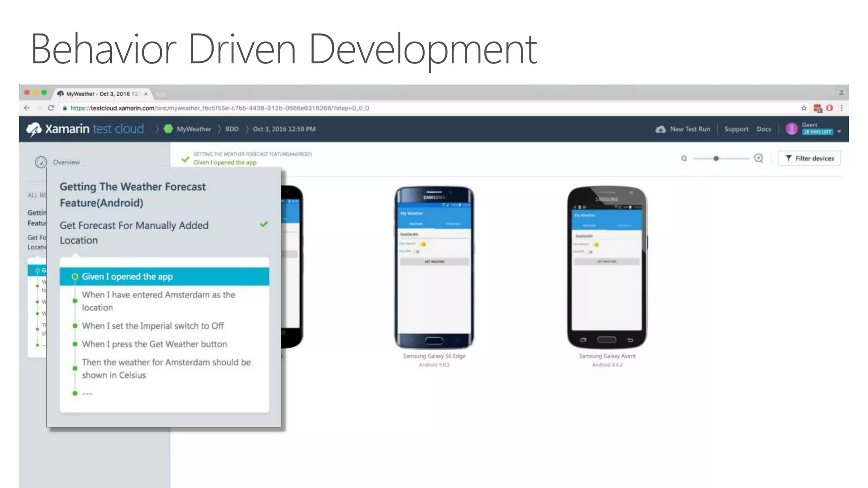Select the 'When I press the Get Weather button' step
This screenshot has width=868, height=488.
tap(154, 344)
